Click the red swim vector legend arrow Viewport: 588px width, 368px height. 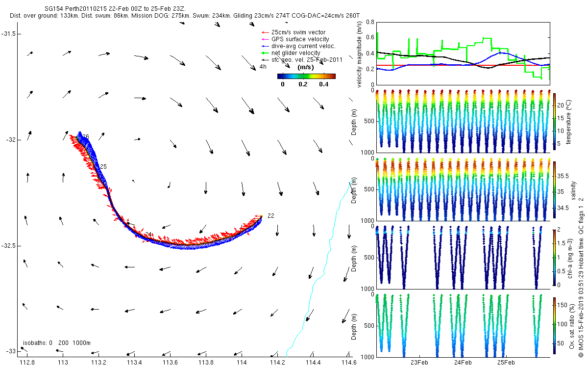[x=265, y=32]
